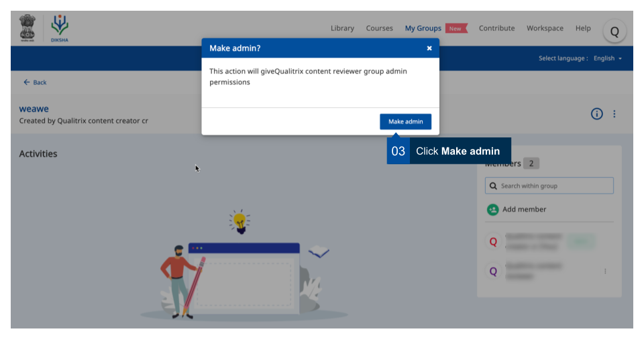Click the DIKSHA logo

pos(60,28)
